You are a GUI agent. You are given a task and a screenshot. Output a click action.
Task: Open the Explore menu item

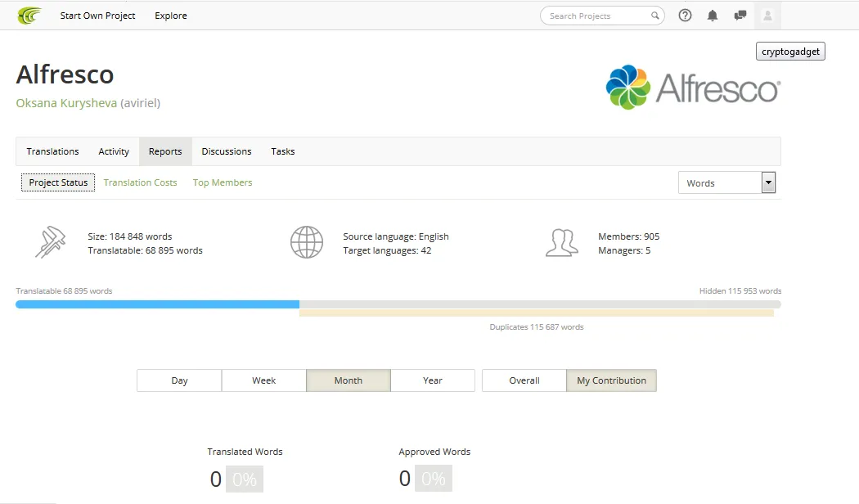(171, 16)
